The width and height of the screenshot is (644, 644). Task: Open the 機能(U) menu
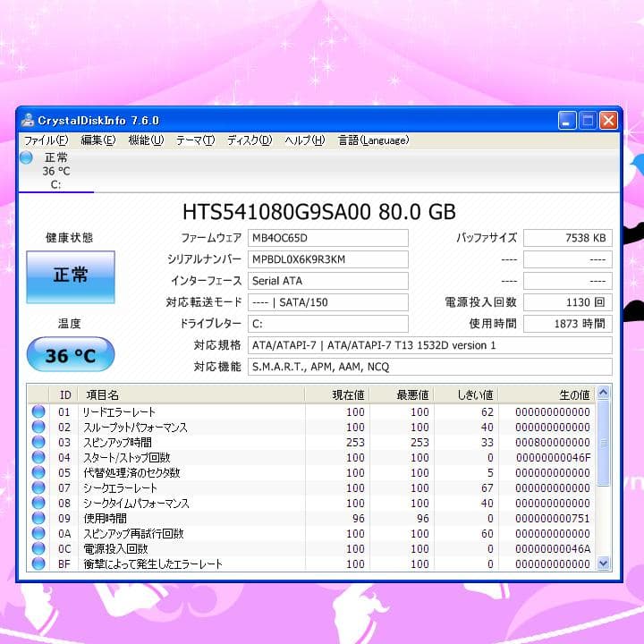[146, 140]
